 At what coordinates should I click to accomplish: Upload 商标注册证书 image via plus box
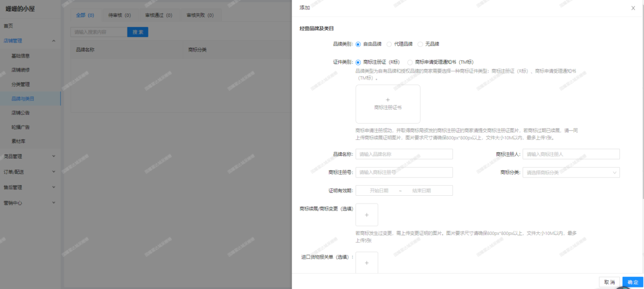pos(388,104)
